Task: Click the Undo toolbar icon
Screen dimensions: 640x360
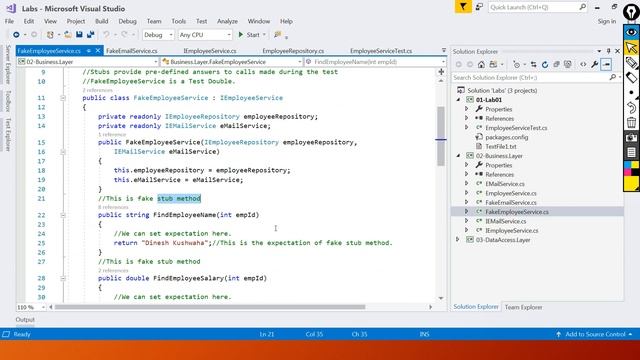Action: [x=106, y=35]
